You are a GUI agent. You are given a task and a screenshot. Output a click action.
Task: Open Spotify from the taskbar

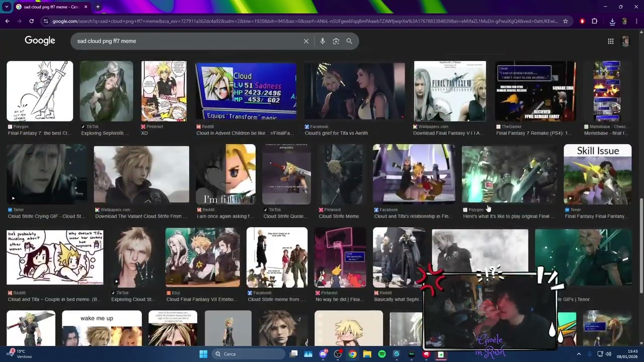382,354
